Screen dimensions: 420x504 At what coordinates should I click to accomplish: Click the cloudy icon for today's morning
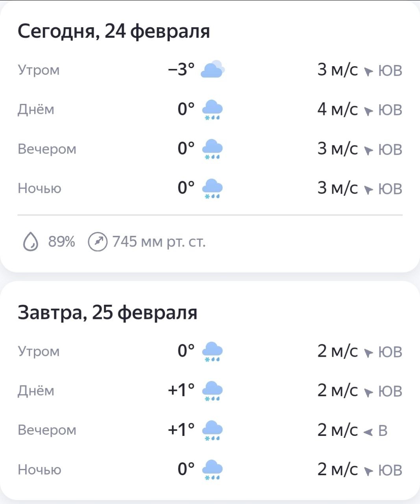click(x=213, y=70)
